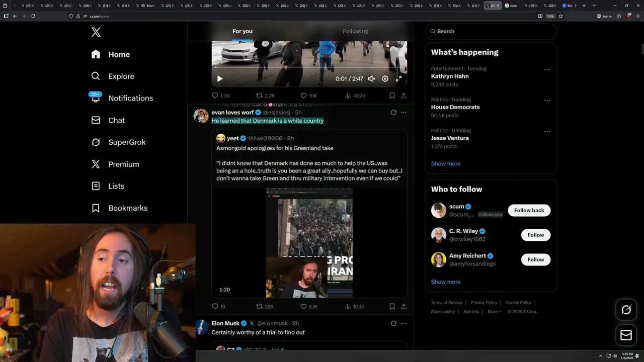Click Sign in in browser toolbar

coord(604,16)
